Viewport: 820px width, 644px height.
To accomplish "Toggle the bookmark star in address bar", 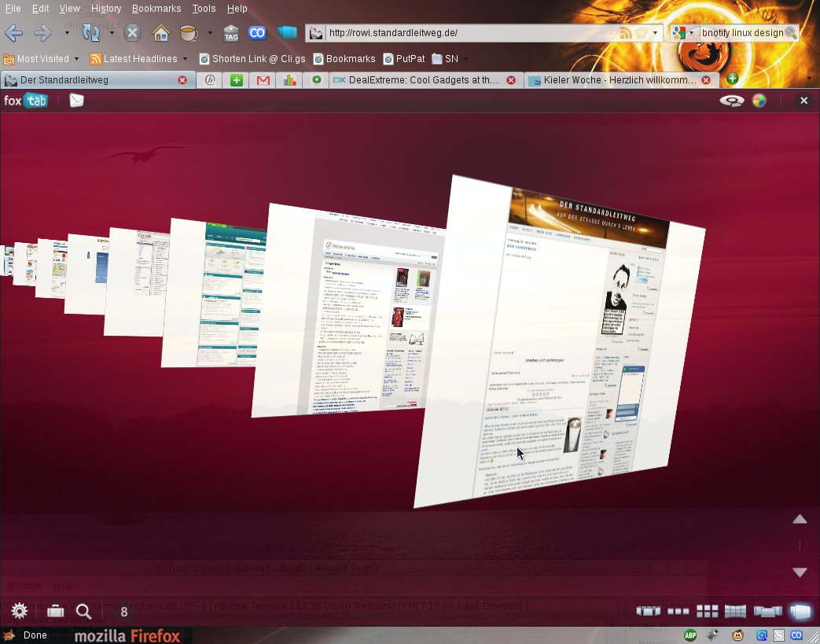I will point(642,33).
